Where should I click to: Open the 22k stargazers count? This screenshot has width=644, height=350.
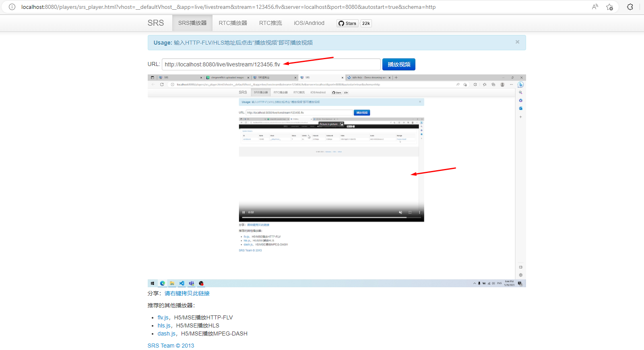[x=366, y=23]
